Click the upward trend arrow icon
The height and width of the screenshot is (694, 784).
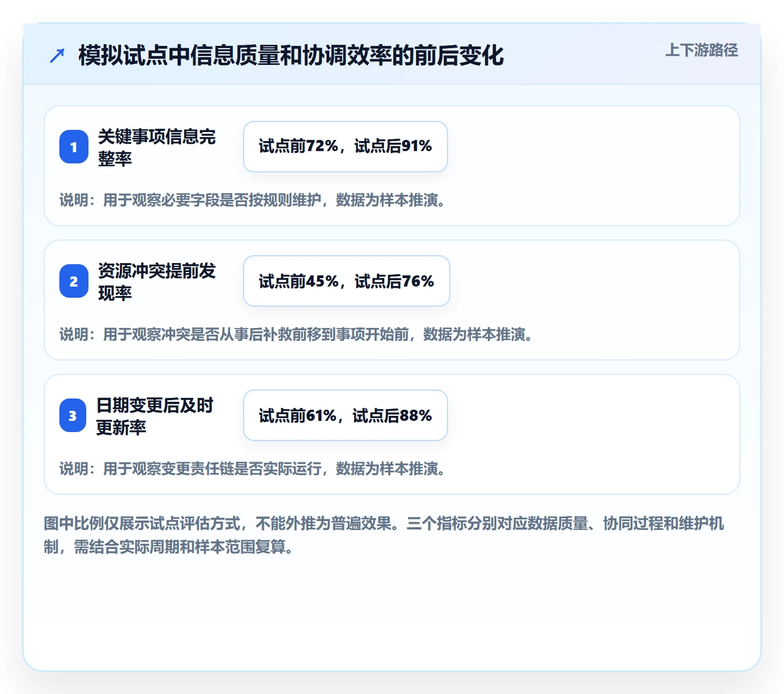[x=57, y=55]
